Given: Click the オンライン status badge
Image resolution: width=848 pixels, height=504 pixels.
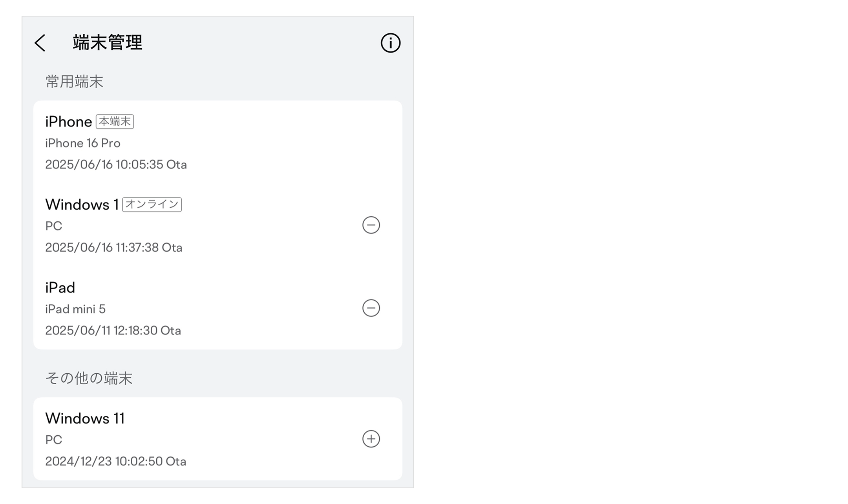Looking at the screenshot, I should tap(152, 205).
